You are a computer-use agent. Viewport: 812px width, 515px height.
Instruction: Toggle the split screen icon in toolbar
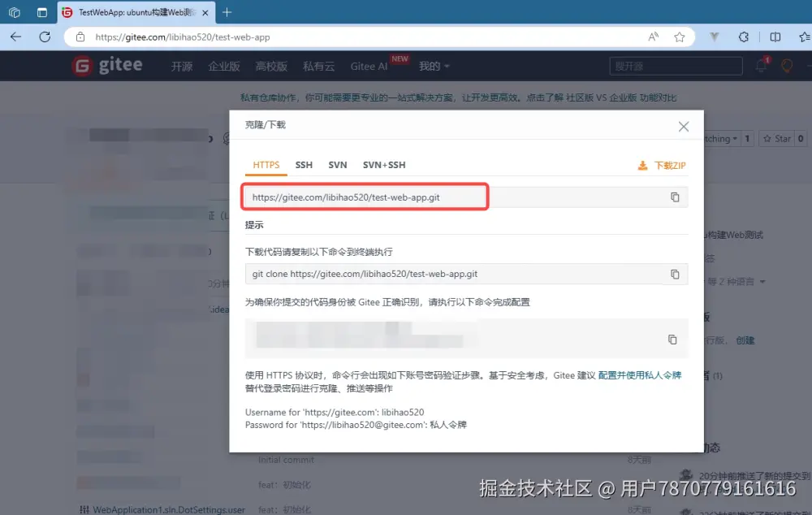point(775,37)
